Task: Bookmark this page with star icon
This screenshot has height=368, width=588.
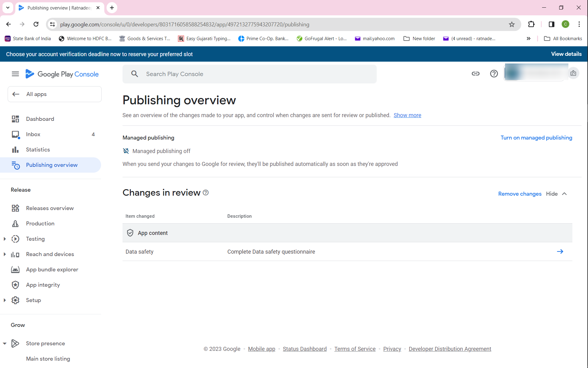Action: click(x=512, y=25)
